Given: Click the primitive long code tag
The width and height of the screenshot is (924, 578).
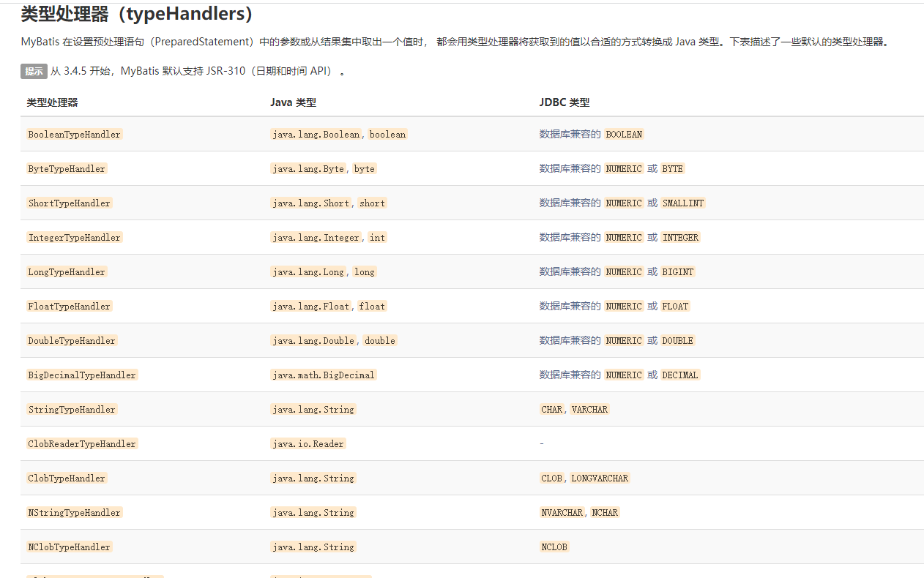Looking at the screenshot, I should [365, 271].
